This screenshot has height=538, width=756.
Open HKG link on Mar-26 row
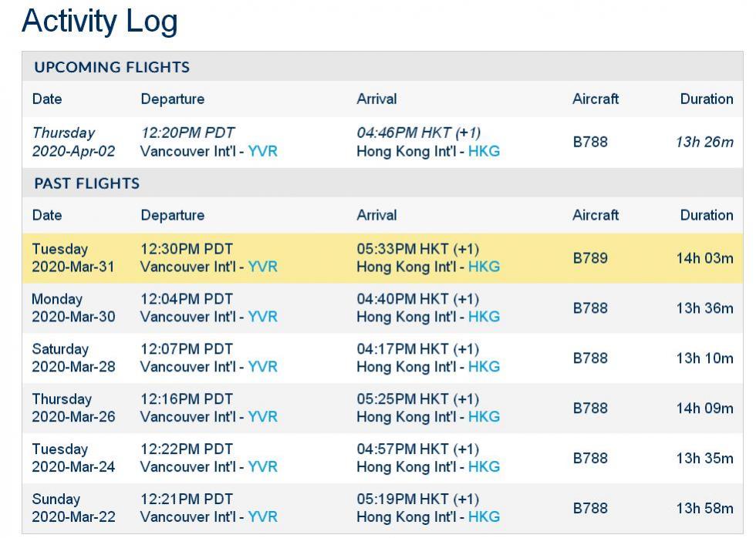click(484, 417)
